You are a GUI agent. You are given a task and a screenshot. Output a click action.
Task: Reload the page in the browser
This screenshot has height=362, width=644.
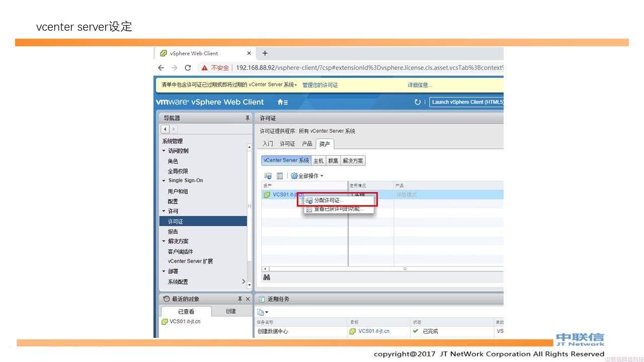188,68
